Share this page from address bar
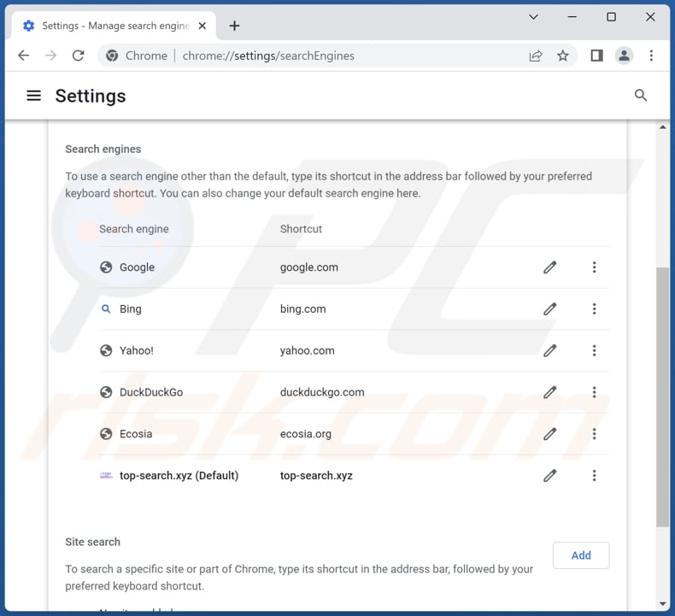The image size is (675, 616). 536,56
